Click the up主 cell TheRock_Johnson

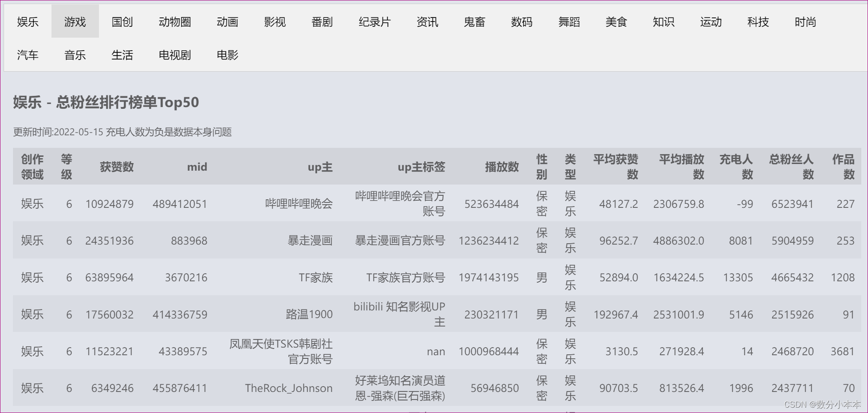(x=289, y=388)
